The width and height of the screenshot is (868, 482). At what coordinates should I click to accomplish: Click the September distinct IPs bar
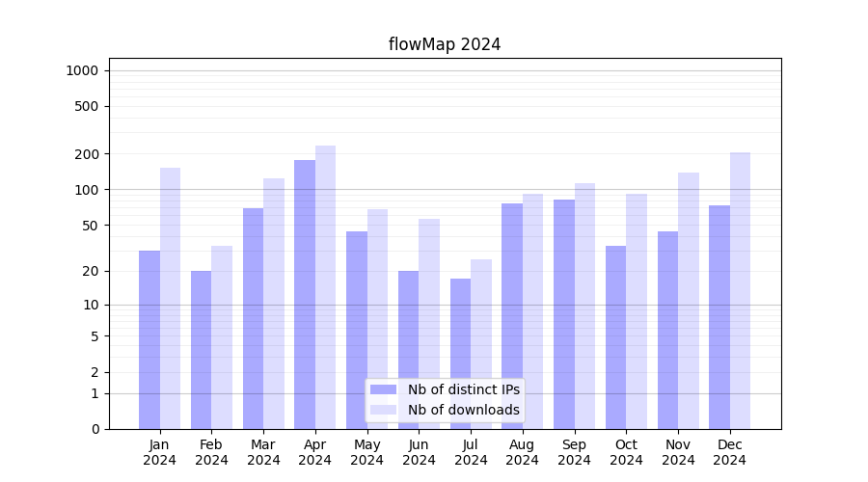pos(564,314)
